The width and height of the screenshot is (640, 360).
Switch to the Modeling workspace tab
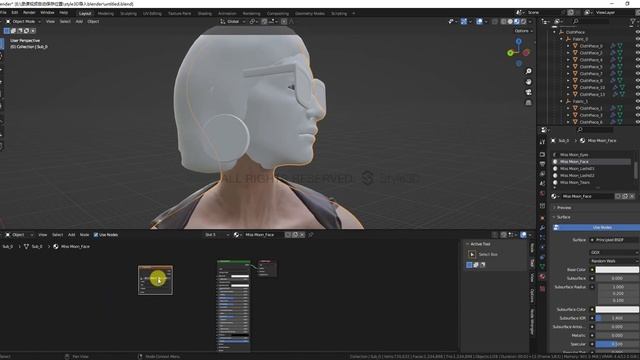(106, 13)
